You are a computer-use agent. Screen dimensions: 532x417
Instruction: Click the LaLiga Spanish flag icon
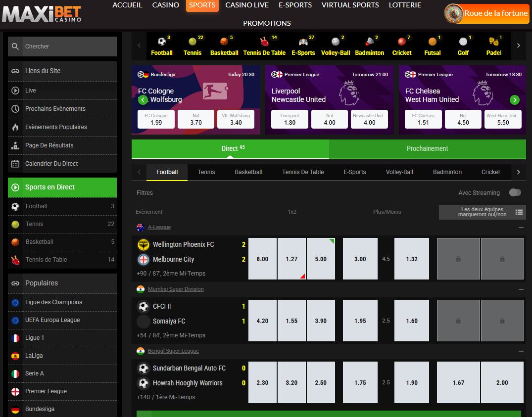pyautogui.click(x=15, y=356)
